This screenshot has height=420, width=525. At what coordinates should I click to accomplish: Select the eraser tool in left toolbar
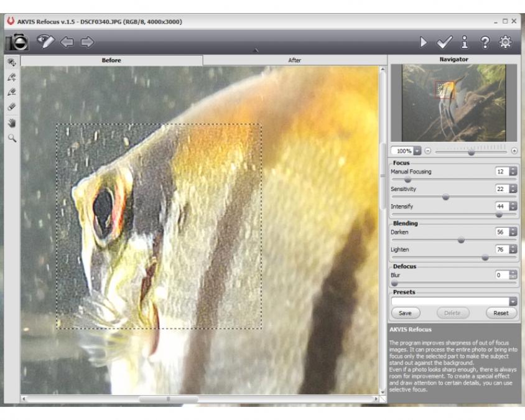coord(11,107)
